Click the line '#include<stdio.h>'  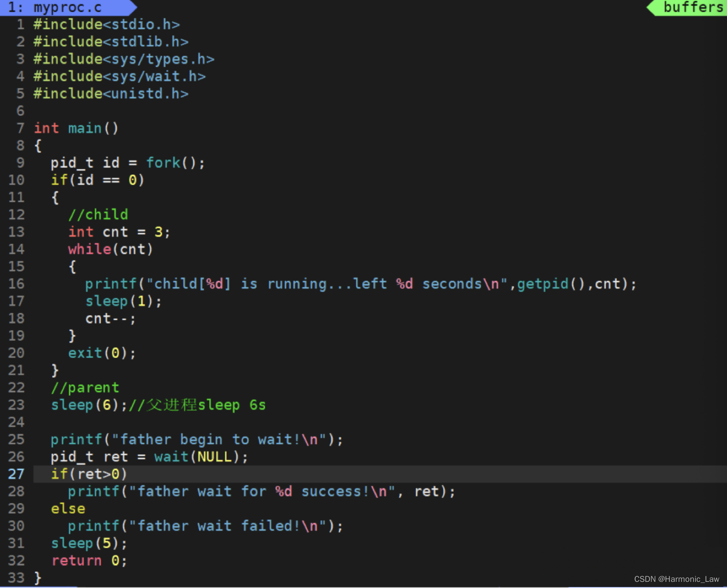pos(107,24)
